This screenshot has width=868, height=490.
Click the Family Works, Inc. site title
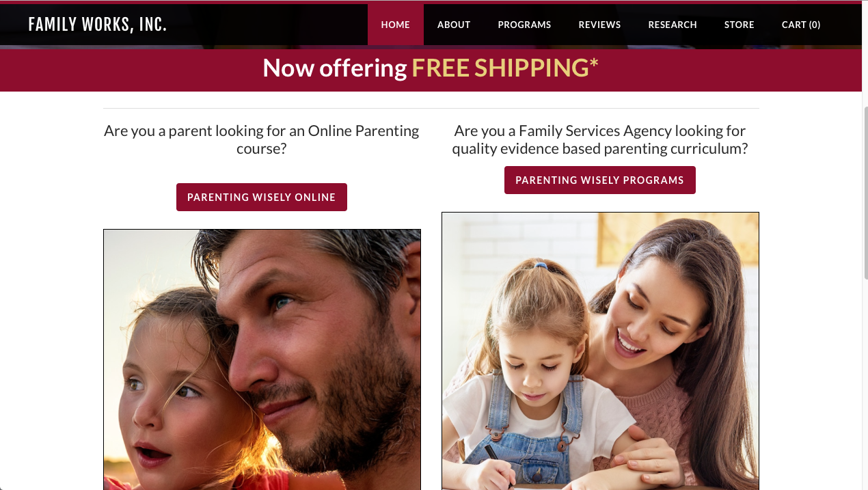[98, 25]
